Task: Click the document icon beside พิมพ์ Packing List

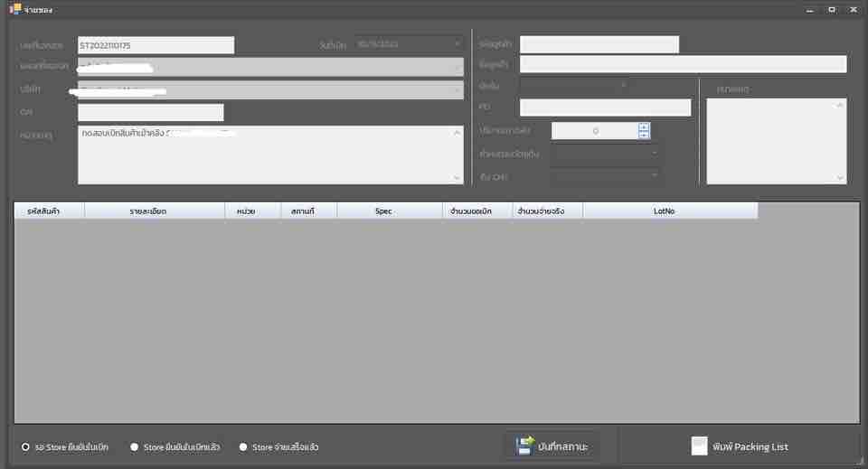Action: pyautogui.click(x=699, y=446)
